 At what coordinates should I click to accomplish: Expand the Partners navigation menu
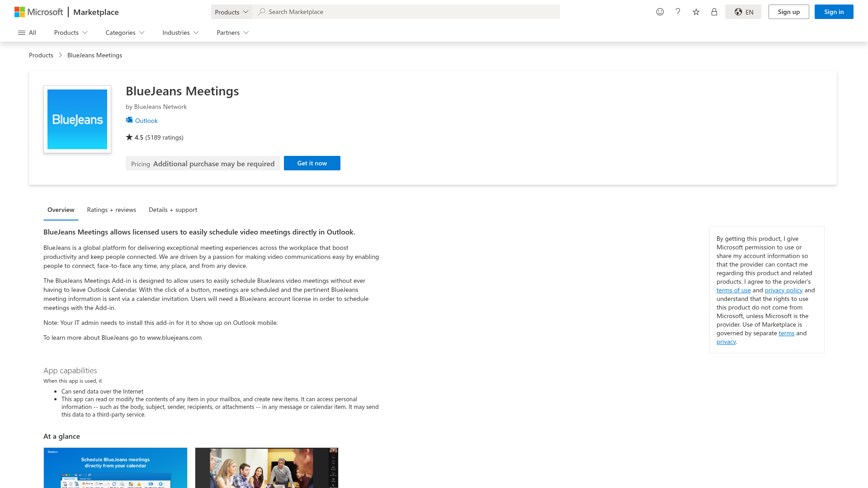(x=232, y=33)
